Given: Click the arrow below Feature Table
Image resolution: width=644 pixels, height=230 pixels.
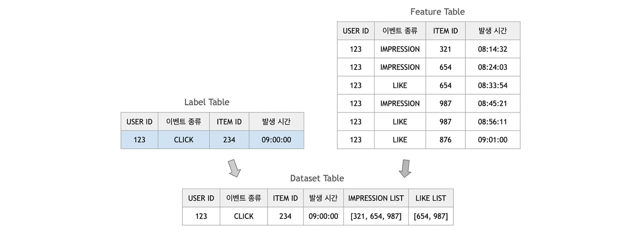Looking at the screenshot, I should 405,168.
